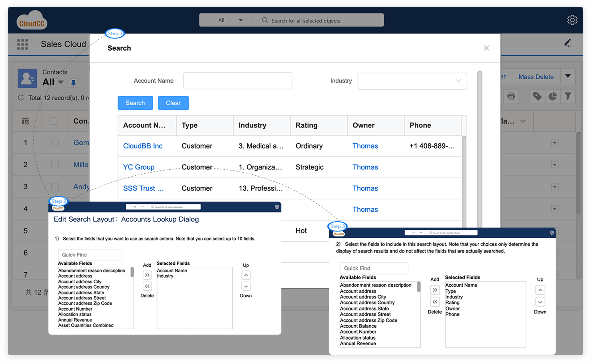The width and height of the screenshot is (591, 364).
Task: Toggle the select-all header checkbox
Action: coord(53,121)
